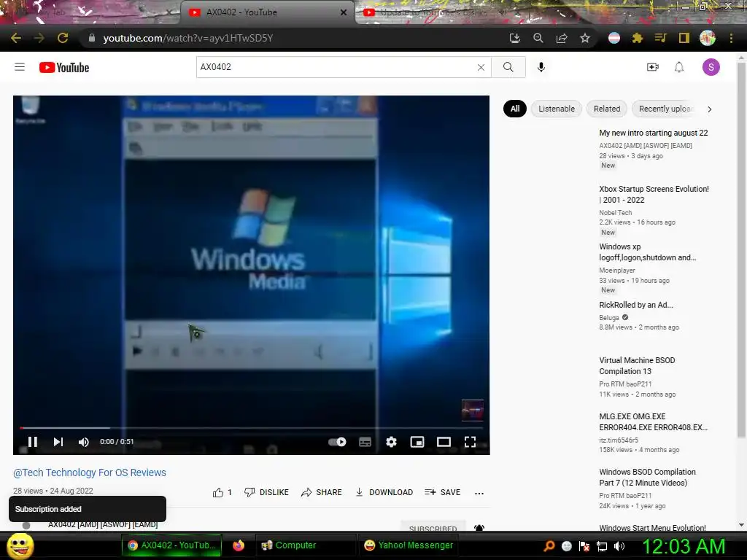
Task: Click the SUBSCRIBED button
Action: [x=433, y=526]
